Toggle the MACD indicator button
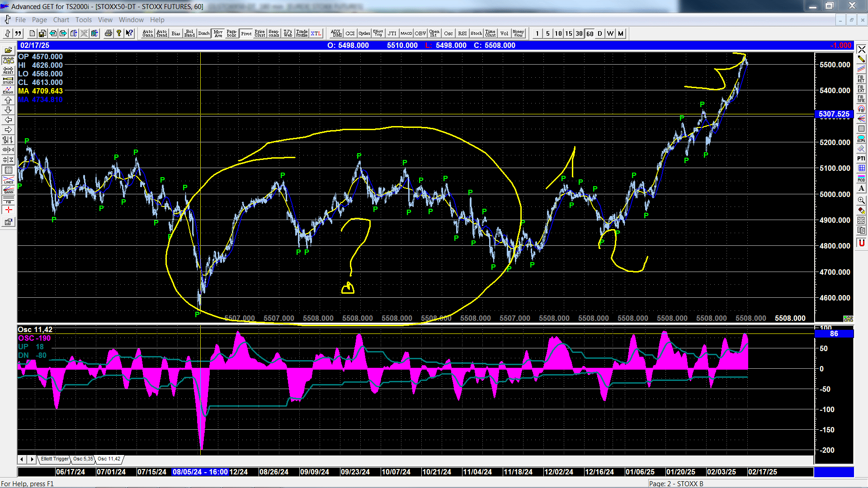 (406, 33)
